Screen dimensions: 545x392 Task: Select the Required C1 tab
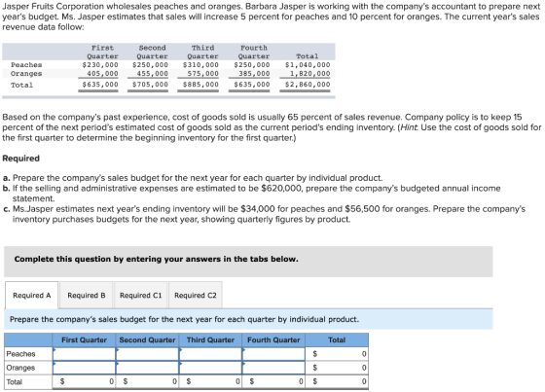pos(141,295)
